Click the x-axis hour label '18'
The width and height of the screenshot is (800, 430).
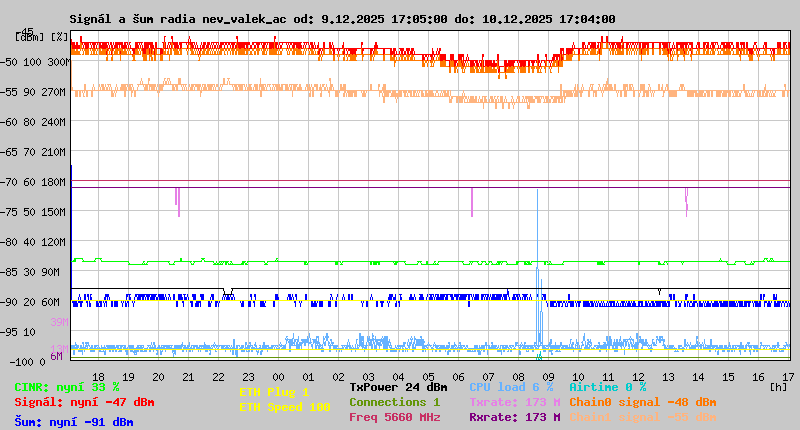98,377
